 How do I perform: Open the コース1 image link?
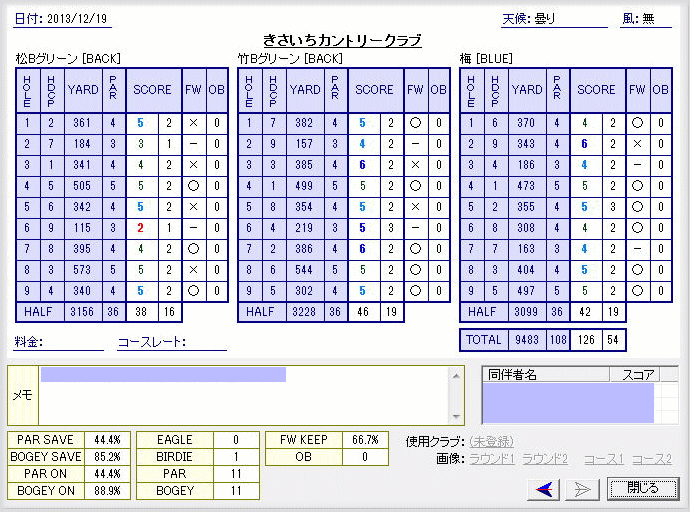(x=603, y=459)
